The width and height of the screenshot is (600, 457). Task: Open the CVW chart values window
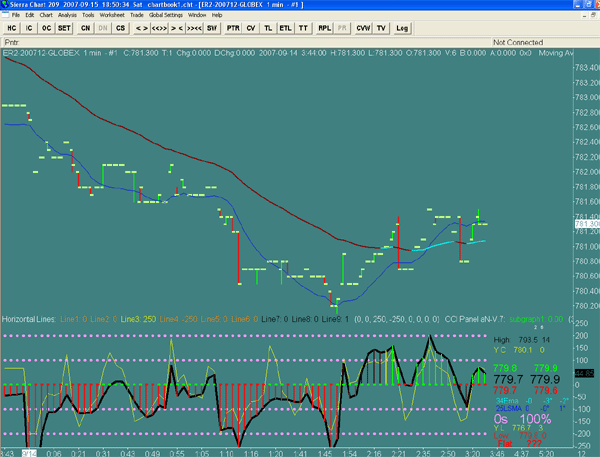(x=363, y=28)
